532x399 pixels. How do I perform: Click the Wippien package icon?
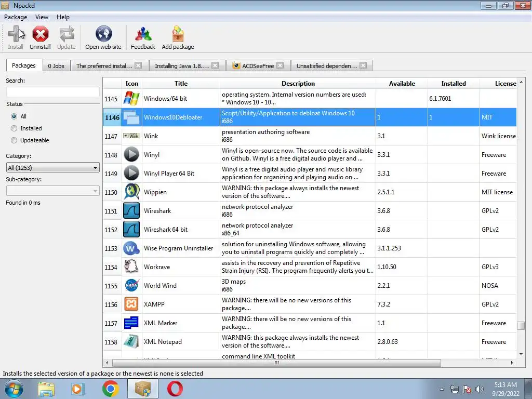131,192
